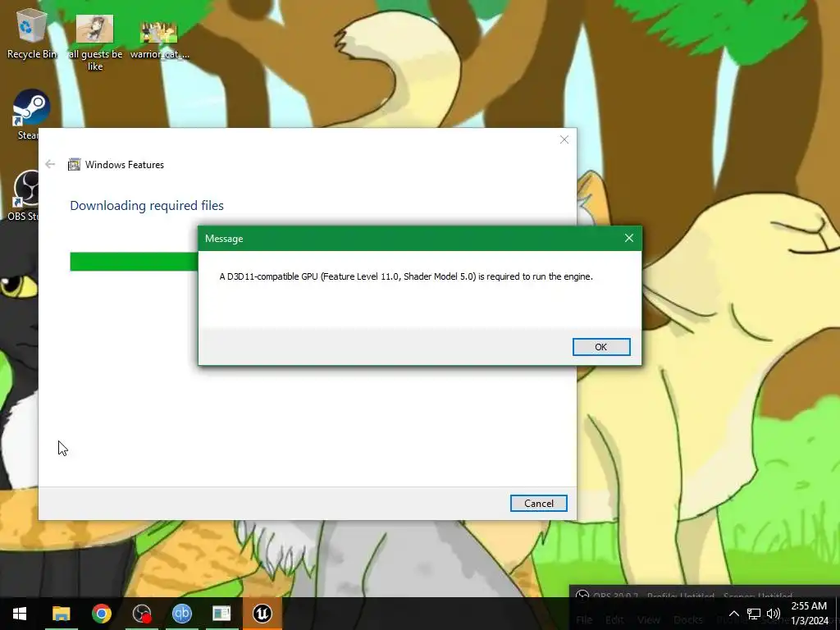
Task: Open File Explorer from the taskbar
Action: [61, 614]
